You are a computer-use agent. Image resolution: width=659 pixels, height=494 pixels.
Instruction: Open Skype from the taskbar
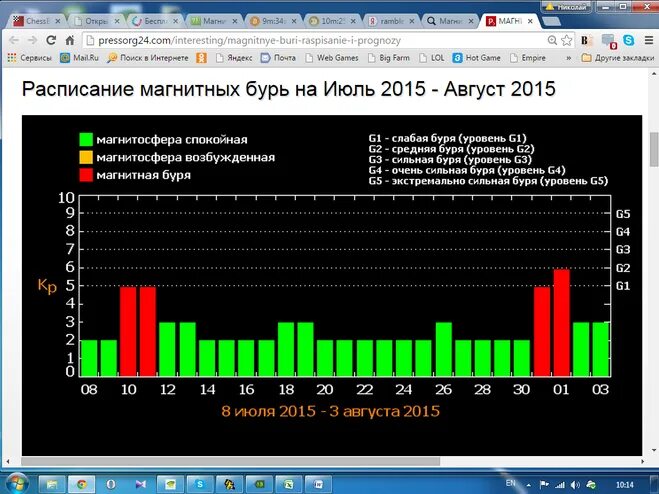pyautogui.click(x=200, y=484)
